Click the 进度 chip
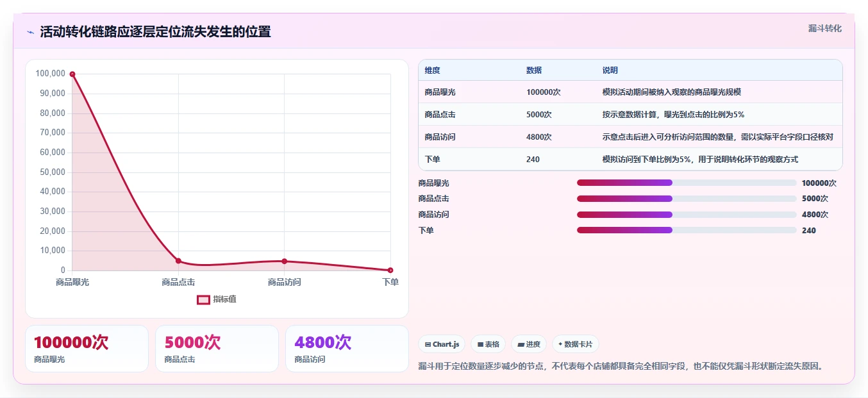This screenshot has height=398, width=868. tap(529, 344)
